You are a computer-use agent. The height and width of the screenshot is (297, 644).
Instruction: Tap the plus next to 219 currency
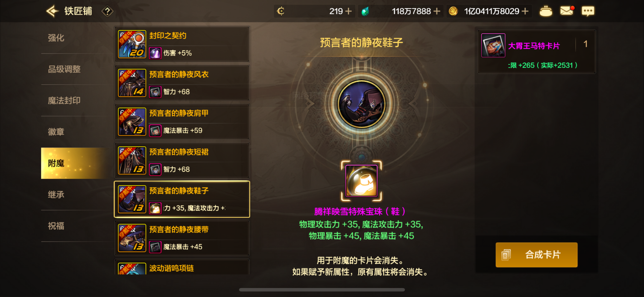[348, 11]
